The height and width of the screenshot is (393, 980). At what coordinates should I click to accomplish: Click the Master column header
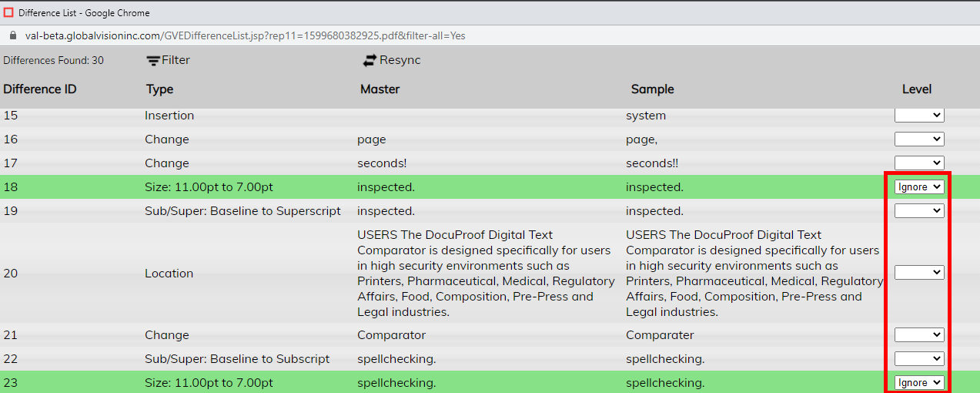coord(380,89)
